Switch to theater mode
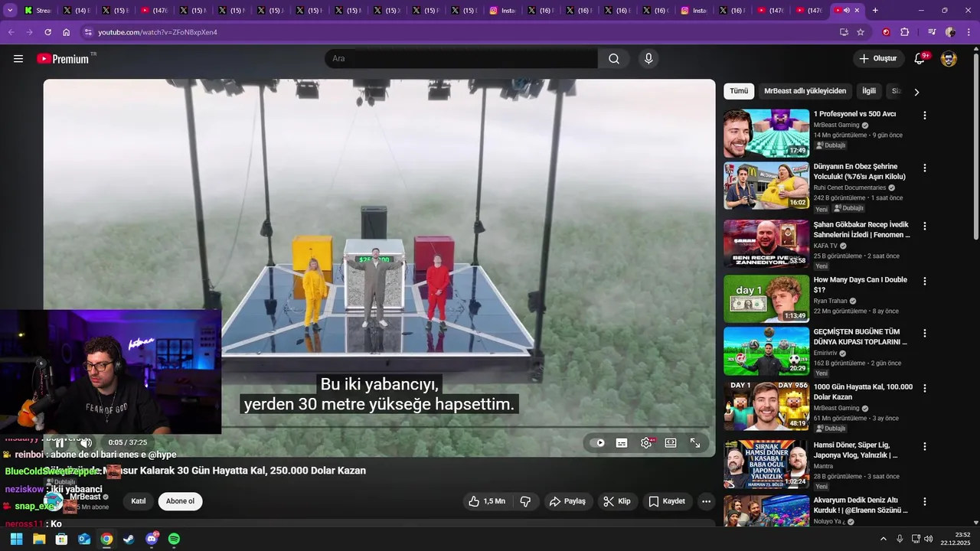This screenshot has height=551, width=980. (671, 443)
